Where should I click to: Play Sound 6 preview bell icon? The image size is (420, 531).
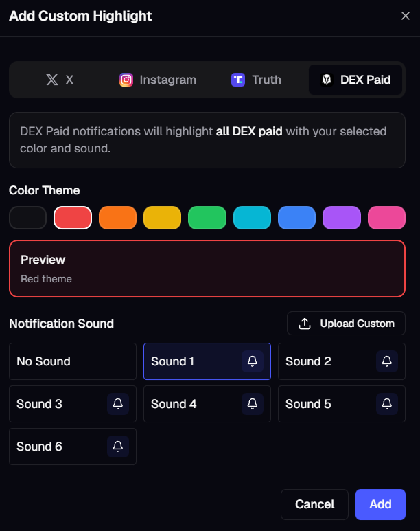click(118, 447)
